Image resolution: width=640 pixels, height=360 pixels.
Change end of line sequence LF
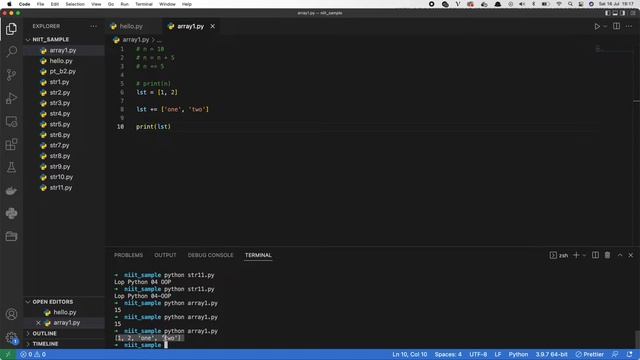pos(498,354)
